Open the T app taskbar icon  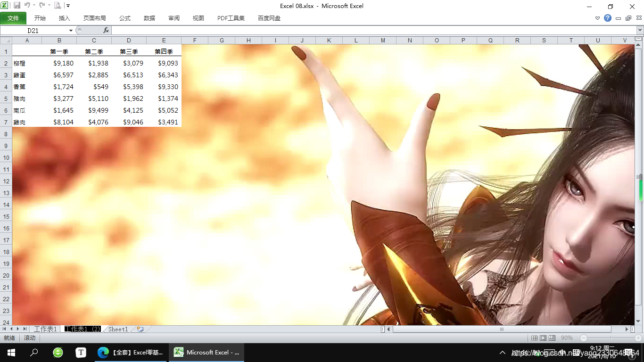(81, 352)
